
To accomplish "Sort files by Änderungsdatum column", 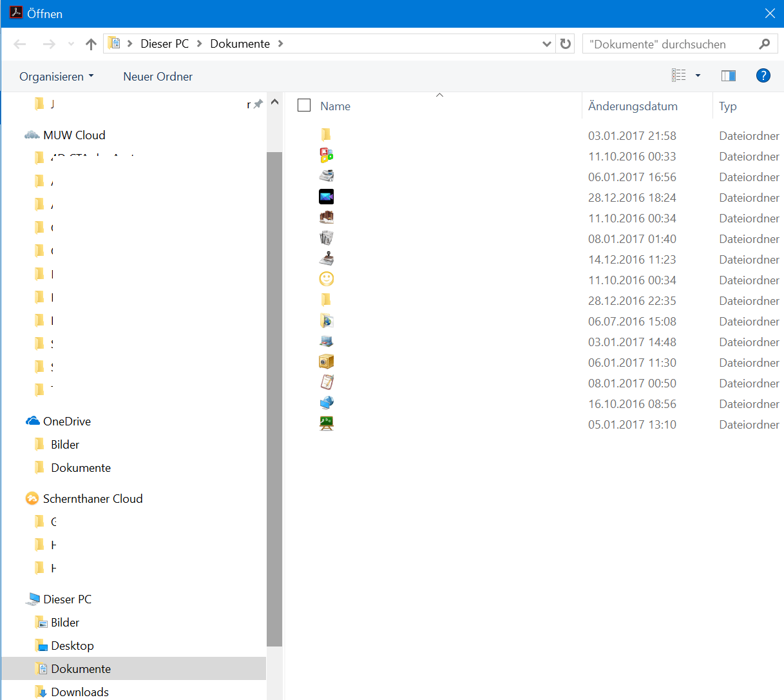I will click(632, 106).
